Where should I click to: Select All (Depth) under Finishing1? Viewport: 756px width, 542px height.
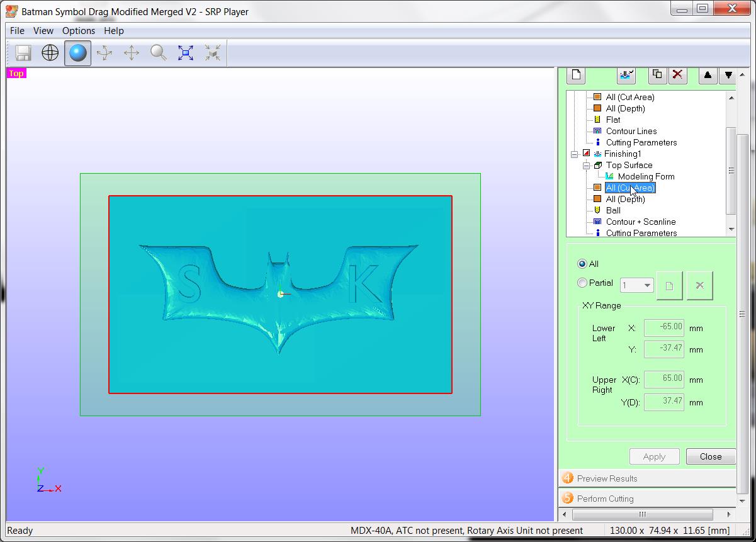point(625,199)
